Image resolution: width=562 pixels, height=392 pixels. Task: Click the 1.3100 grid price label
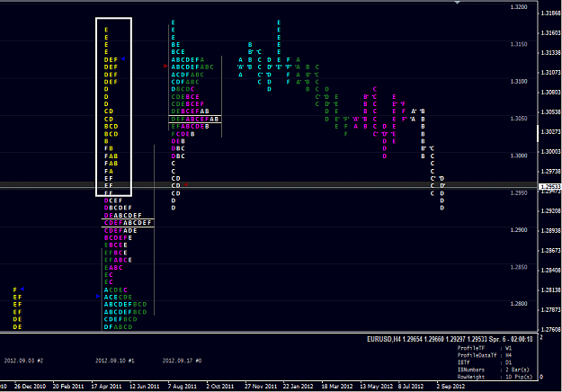[519, 81]
